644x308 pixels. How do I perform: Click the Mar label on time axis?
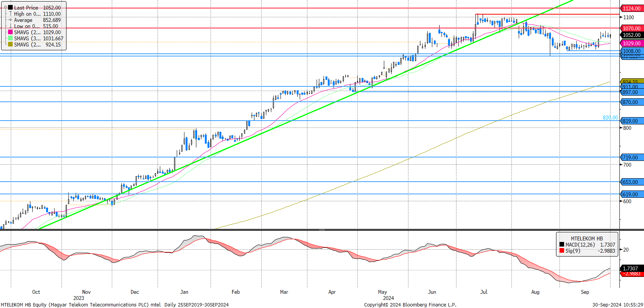pos(284,292)
